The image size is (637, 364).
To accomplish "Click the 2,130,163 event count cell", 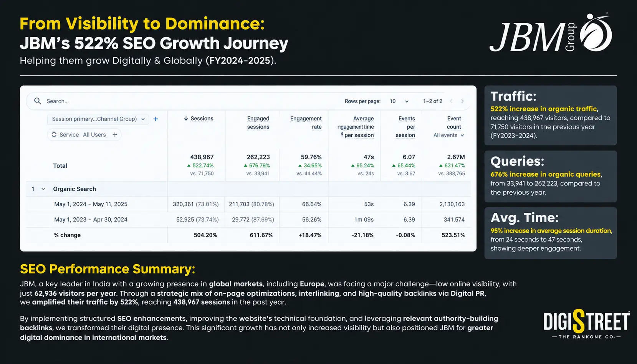I will (x=452, y=204).
